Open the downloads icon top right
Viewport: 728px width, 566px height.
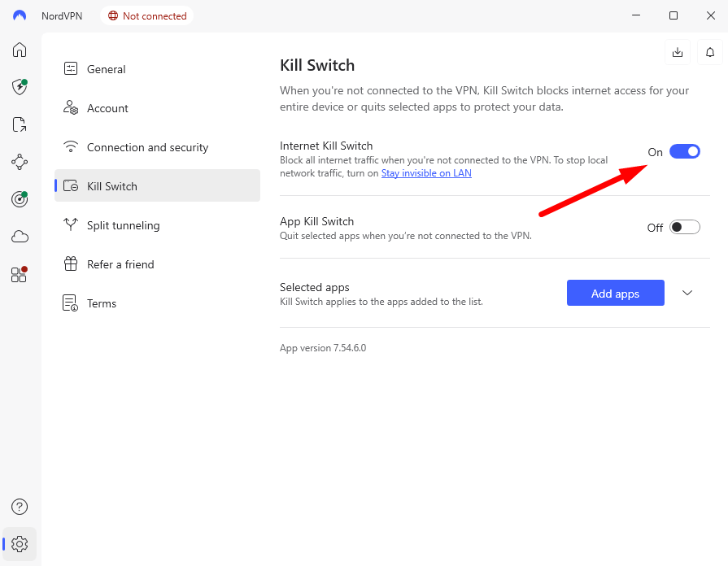tap(678, 52)
